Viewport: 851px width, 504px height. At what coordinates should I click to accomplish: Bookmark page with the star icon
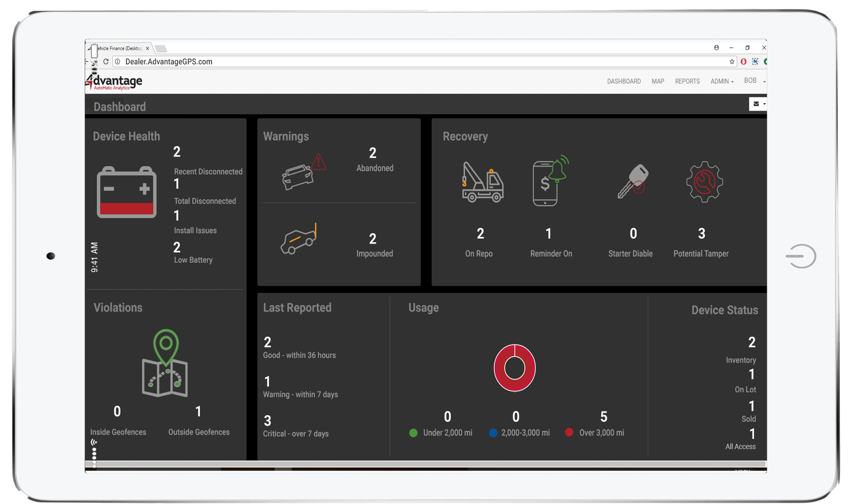(732, 62)
